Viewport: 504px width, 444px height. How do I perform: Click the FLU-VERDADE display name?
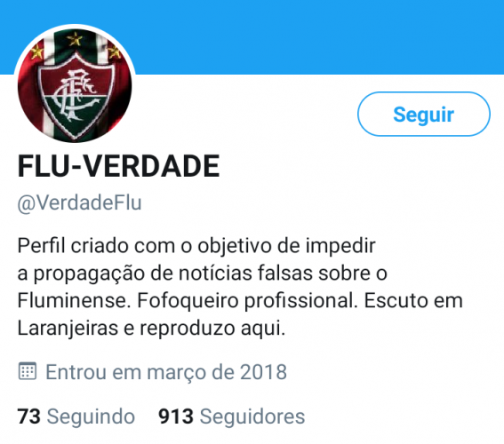coord(118,166)
